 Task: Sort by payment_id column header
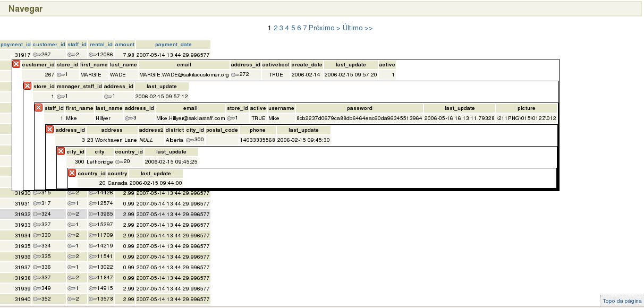16,45
